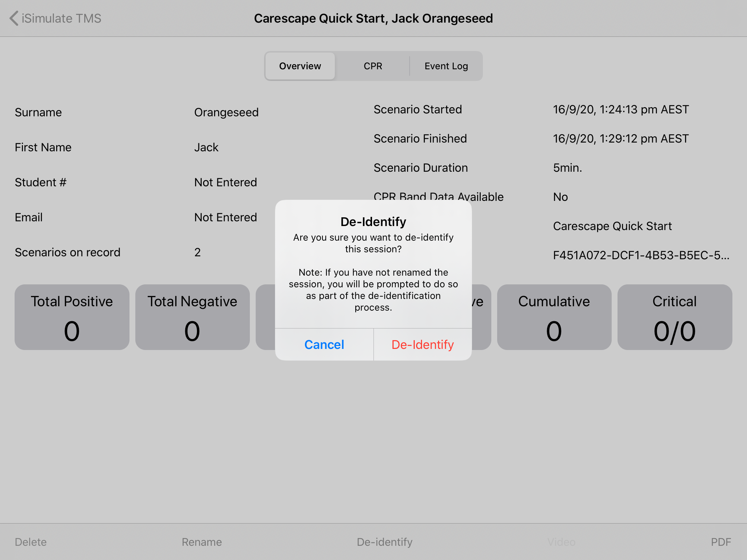Export the session via PDF button
This screenshot has height=560, width=747.
721,542
